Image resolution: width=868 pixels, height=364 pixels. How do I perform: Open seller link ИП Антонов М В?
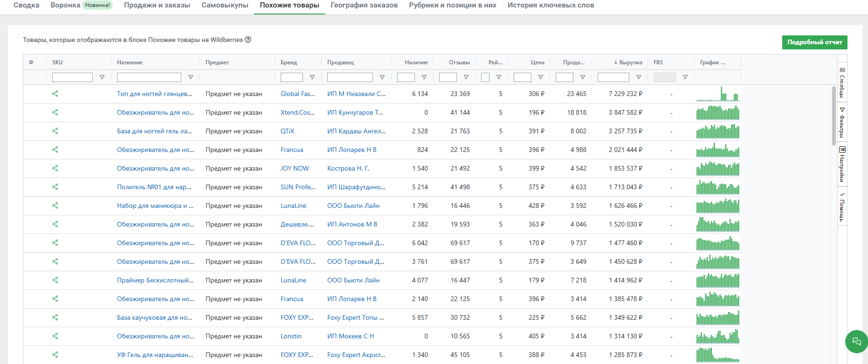[x=352, y=224]
